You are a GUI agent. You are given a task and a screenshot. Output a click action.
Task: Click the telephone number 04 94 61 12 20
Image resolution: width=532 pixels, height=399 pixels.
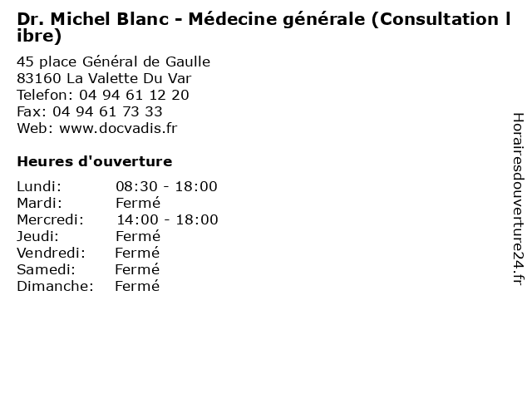[x=134, y=95]
